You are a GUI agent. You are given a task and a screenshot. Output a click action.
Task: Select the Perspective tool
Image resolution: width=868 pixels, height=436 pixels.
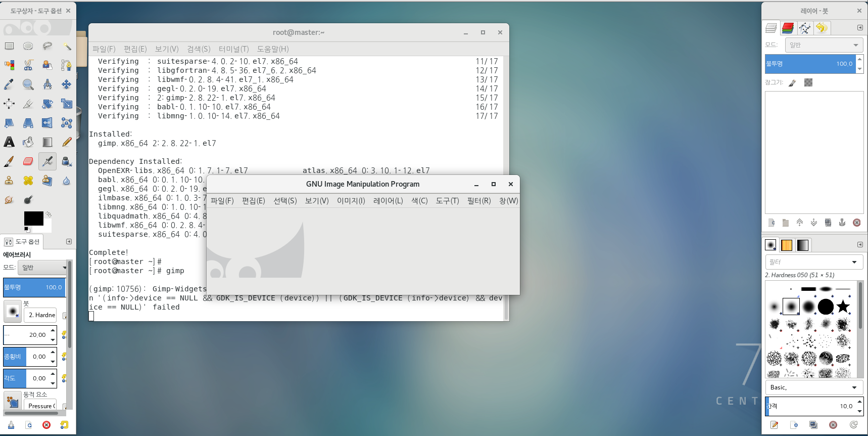click(x=28, y=123)
